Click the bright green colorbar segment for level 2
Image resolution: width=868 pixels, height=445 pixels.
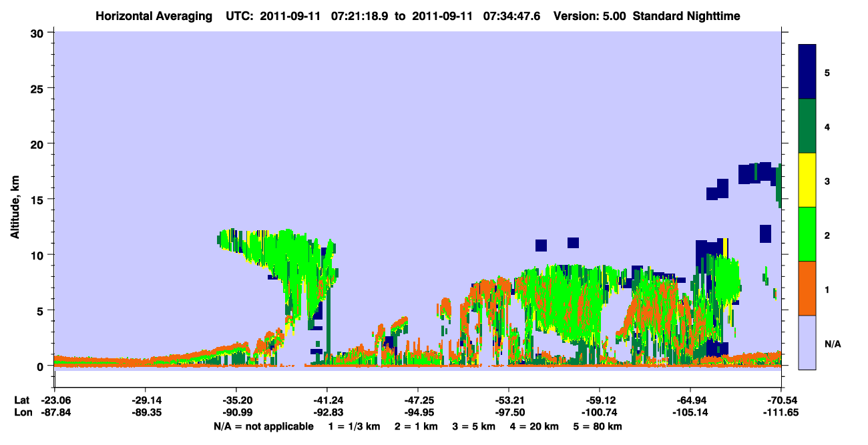807,234
